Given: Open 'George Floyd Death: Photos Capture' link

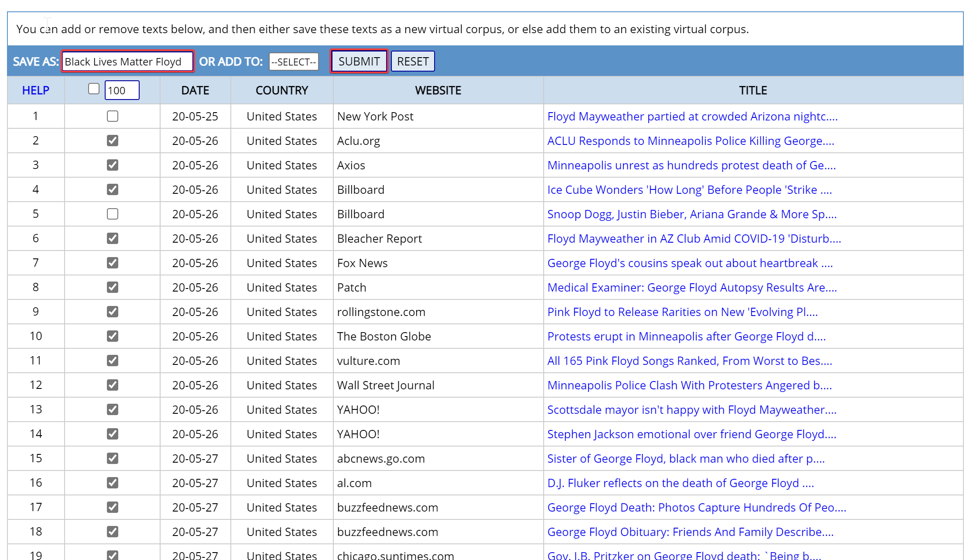Looking at the screenshot, I should (697, 508).
